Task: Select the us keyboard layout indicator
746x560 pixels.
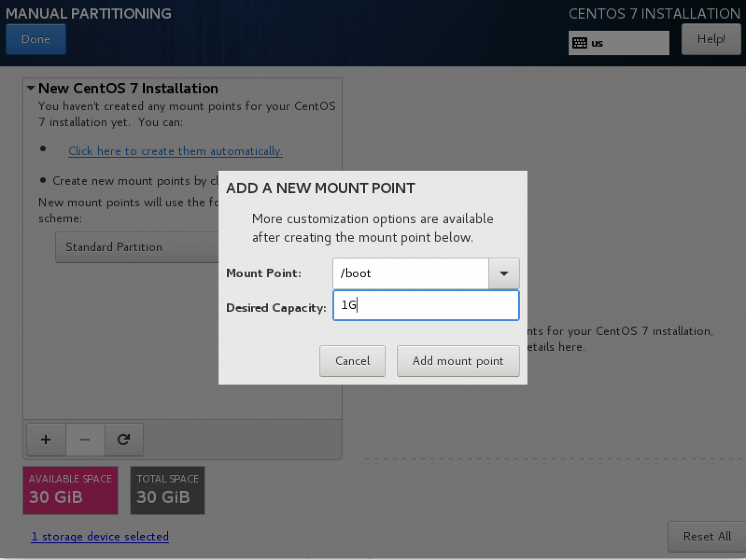Action: (x=619, y=43)
